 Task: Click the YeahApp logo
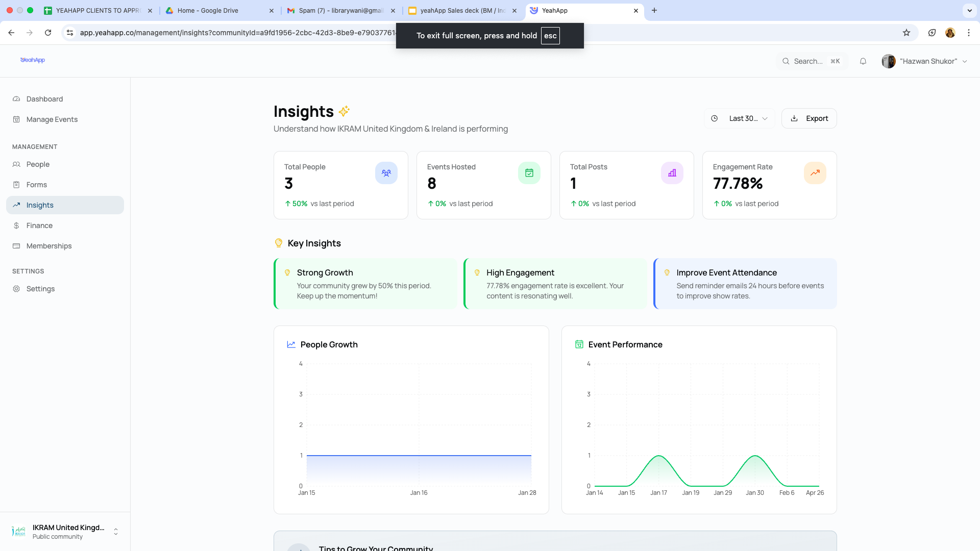point(33,60)
